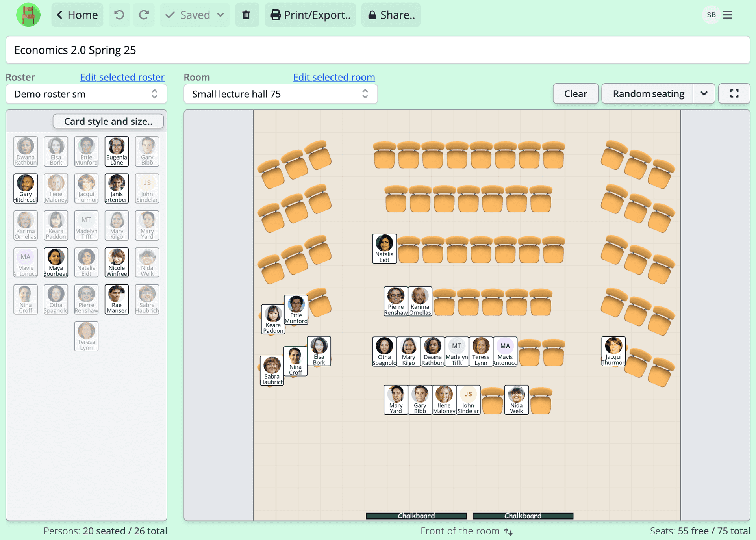Click Edit selected room link
The width and height of the screenshot is (756, 540).
[x=334, y=76]
